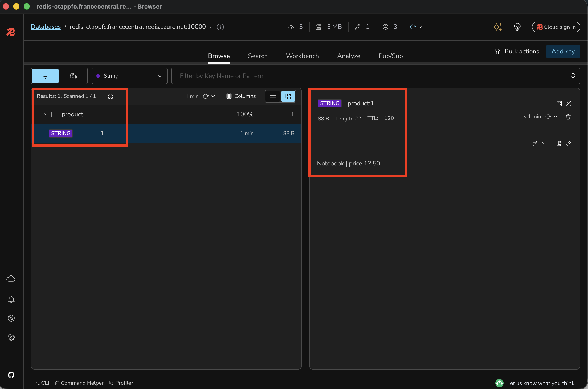Click the panel resize handle divider
Image resolution: width=588 pixels, height=389 pixels.
click(x=305, y=229)
